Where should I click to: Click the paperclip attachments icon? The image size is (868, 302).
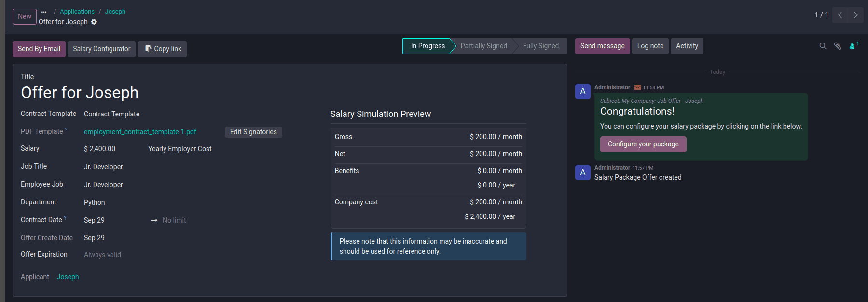point(838,46)
